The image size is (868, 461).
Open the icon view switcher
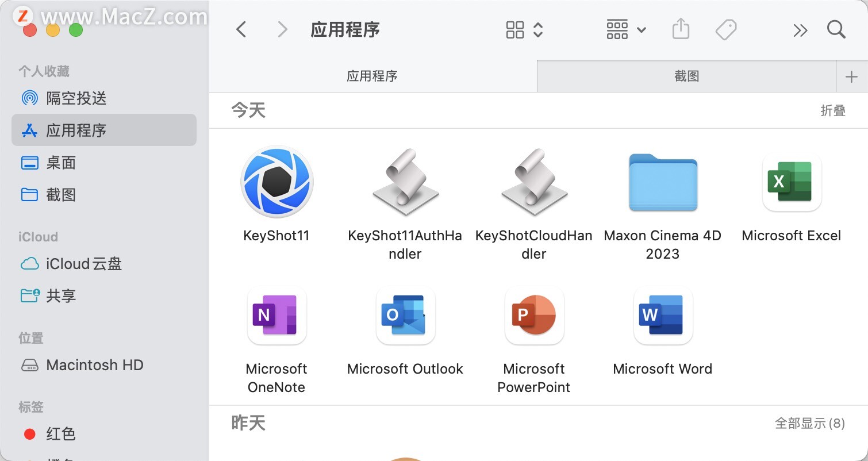524,29
